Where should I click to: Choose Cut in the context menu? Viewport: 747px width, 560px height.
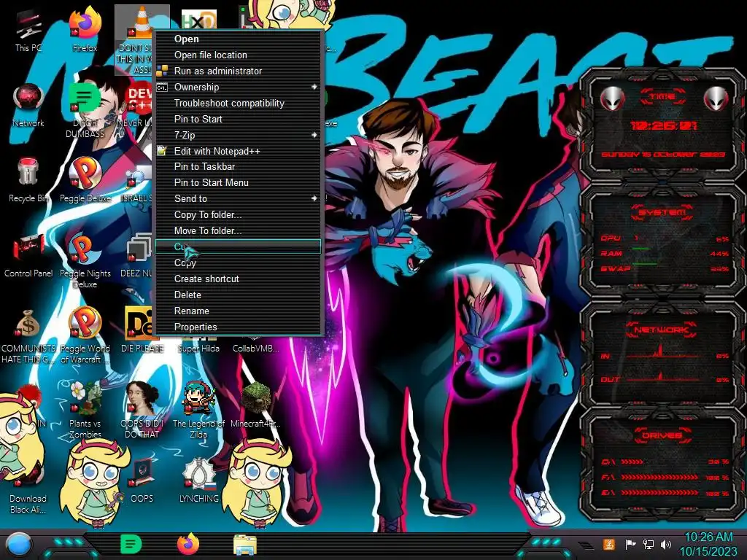(x=239, y=246)
